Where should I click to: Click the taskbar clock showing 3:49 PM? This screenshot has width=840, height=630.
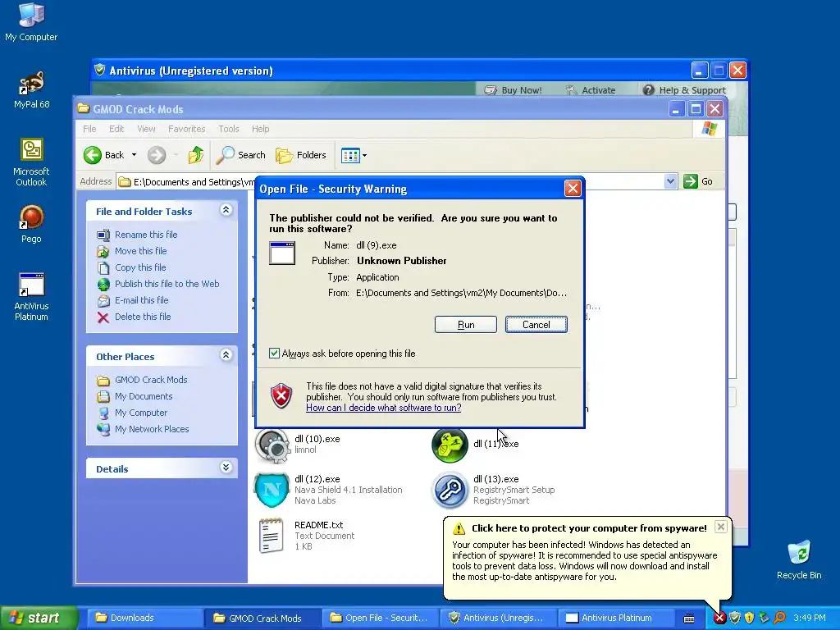click(x=810, y=619)
